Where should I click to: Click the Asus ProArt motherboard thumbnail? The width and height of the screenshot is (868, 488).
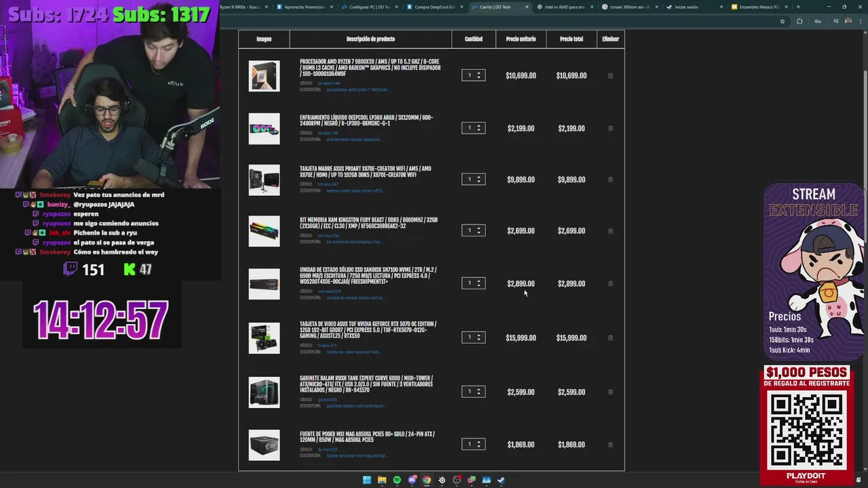coord(264,180)
